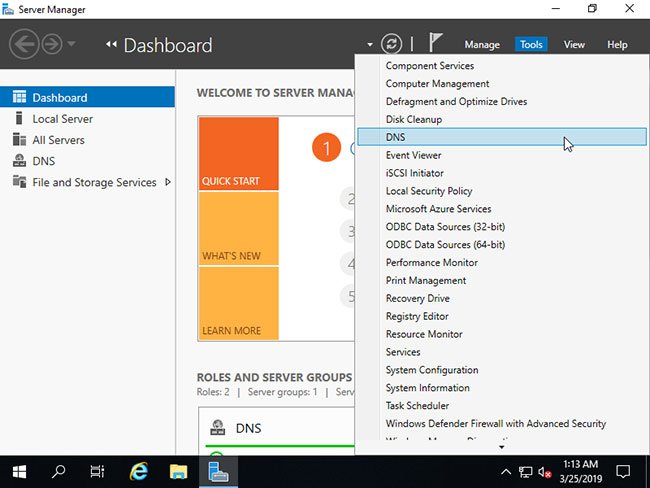
Task: Click the taskbar clock 1:13 AM
Action: [x=580, y=464]
